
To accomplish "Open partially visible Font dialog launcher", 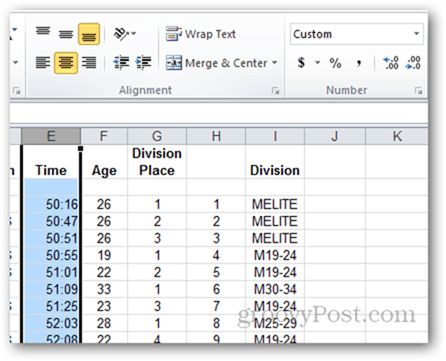I will tap(16, 90).
